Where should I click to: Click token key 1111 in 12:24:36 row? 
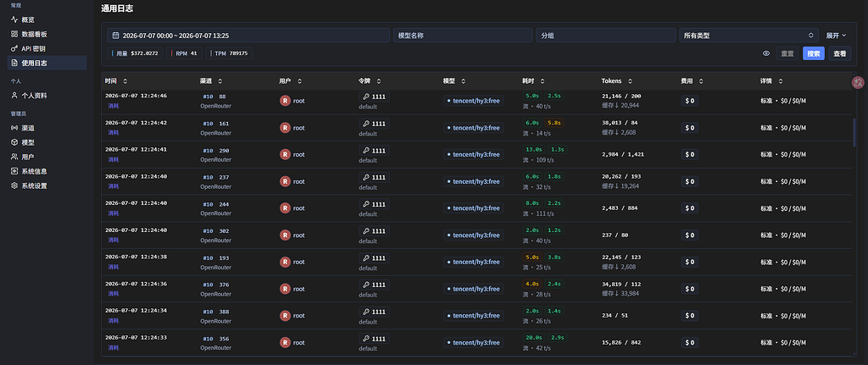[x=374, y=285]
